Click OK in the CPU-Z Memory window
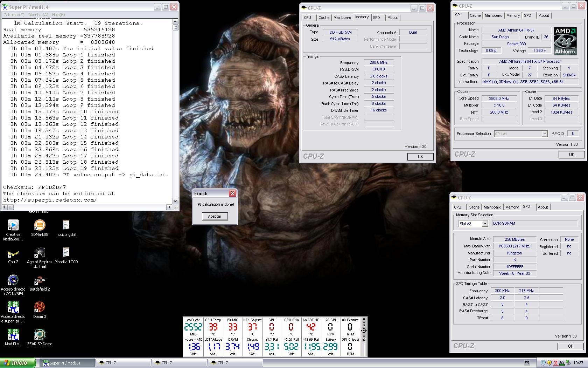The width and height of the screenshot is (588, 368). click(420, 157)
